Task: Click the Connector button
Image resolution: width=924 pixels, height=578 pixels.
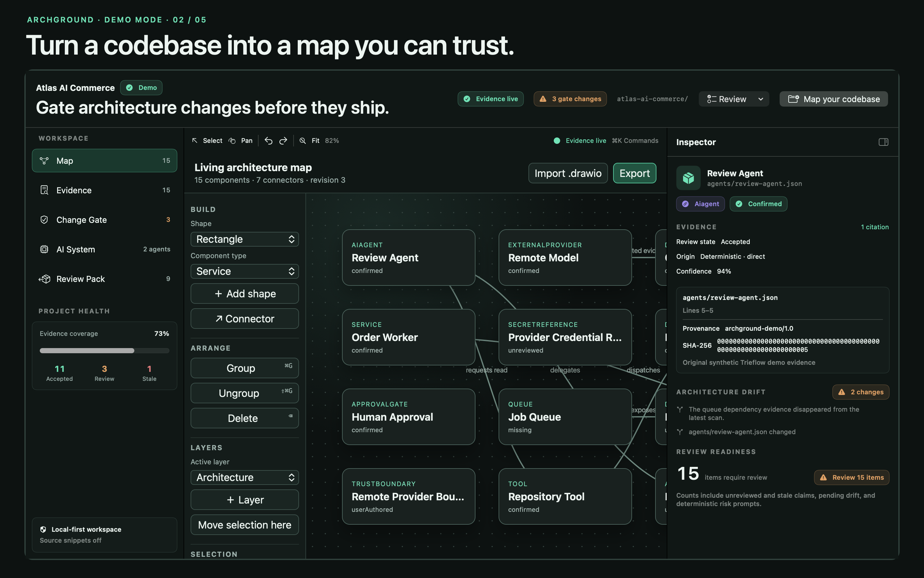Action: (x=244, y=319)
